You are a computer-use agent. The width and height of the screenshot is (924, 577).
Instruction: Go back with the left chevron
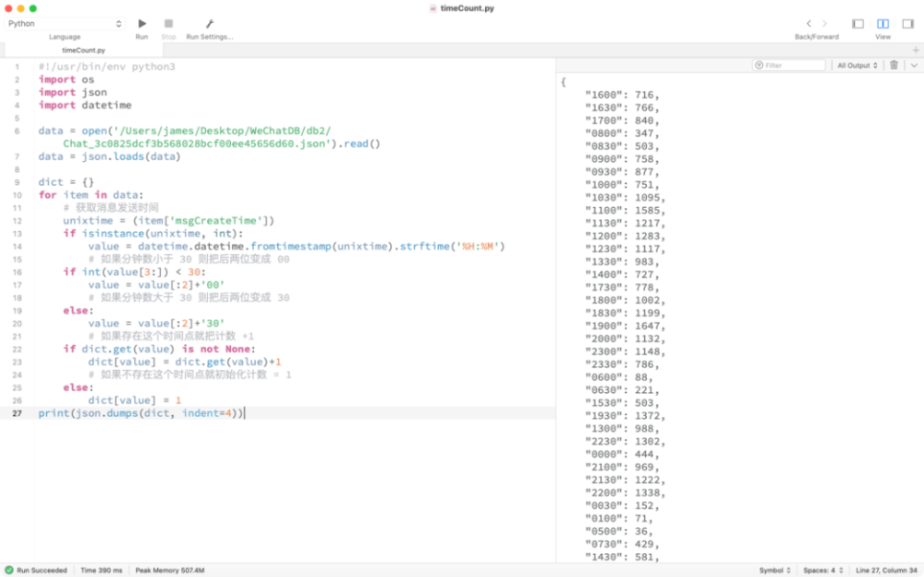(808, 24)
